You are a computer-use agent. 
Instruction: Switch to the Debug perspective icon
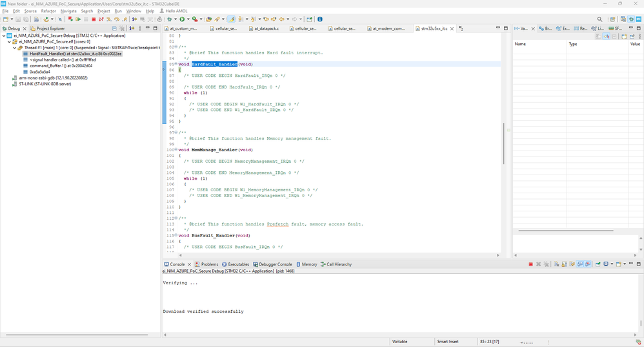[x=631, y=19]
